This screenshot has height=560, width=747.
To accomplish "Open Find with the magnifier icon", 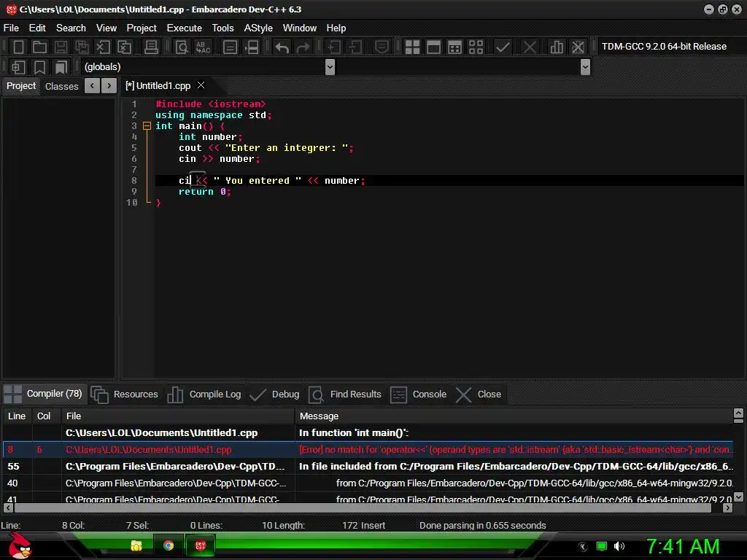I will pos(182,47).
